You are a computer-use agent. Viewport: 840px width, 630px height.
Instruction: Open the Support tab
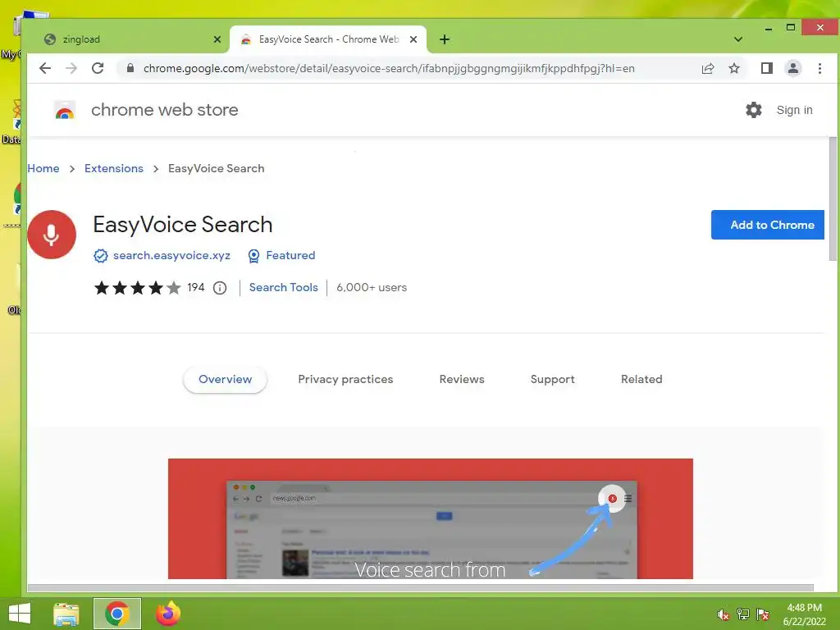click(x=552, y=379)
